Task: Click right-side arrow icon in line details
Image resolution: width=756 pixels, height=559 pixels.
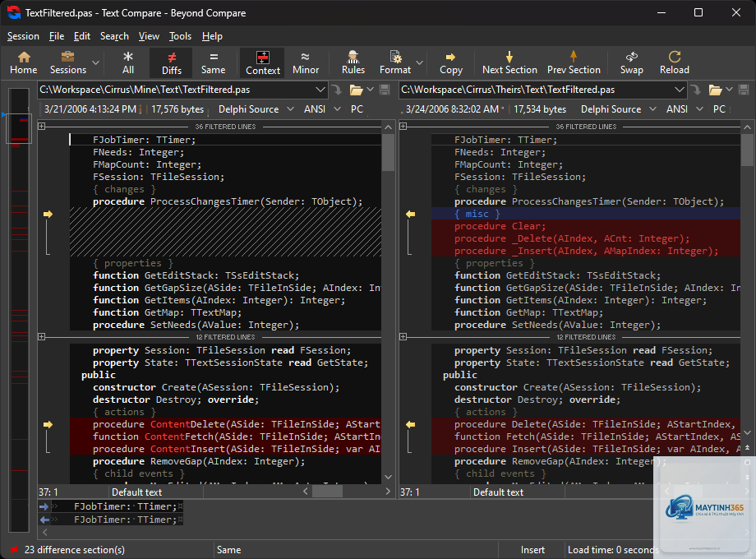Action: pyautogui.click(x=44, y=520)
